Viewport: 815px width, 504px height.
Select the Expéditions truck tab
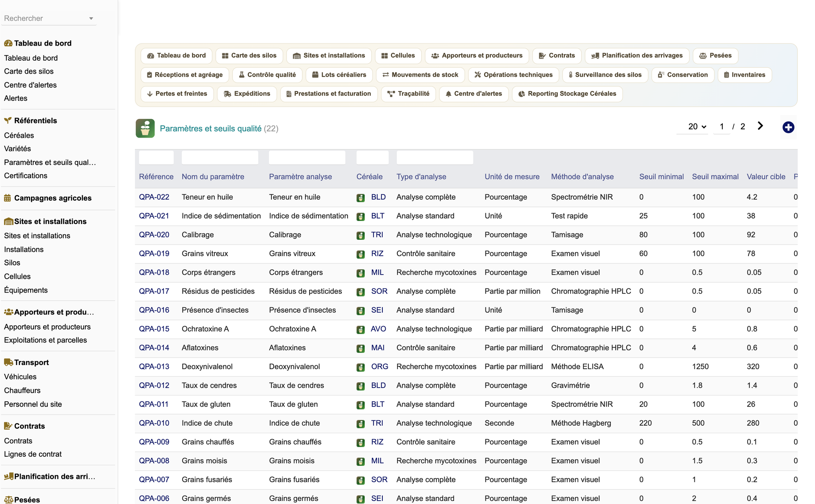pyautogui.click(x=247, y=94)
